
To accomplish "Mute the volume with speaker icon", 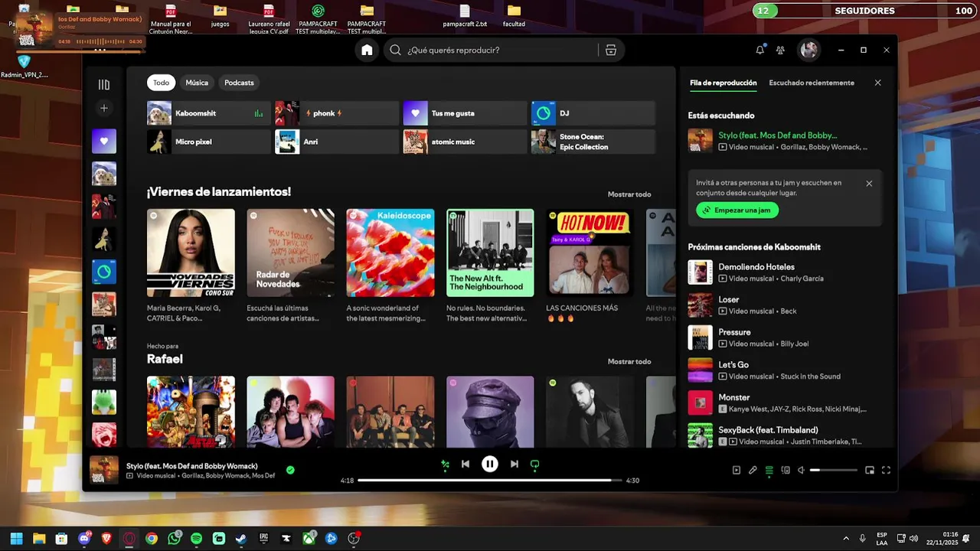I will (801, 471).
